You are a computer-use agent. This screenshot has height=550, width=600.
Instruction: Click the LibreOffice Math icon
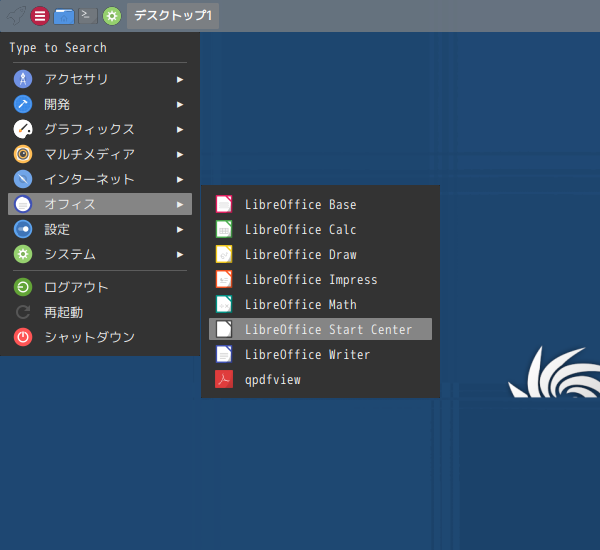pyautogui.click(x=224, y=304)
